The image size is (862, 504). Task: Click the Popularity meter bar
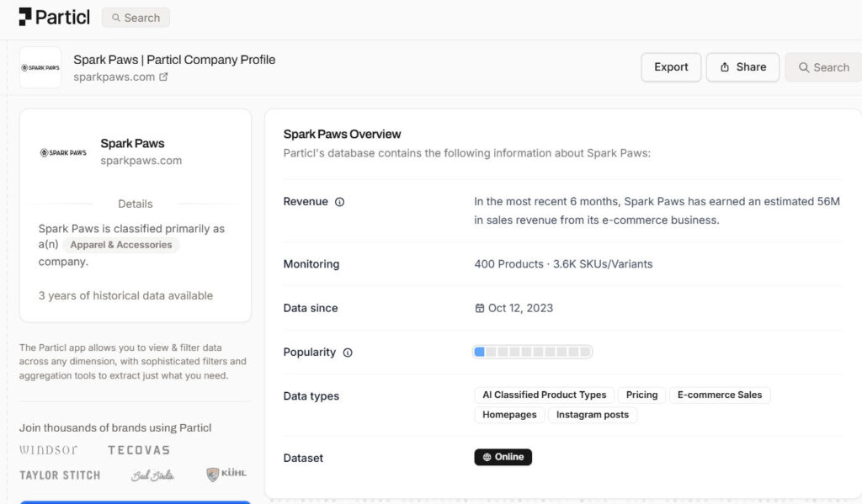(x=532, y=352)
